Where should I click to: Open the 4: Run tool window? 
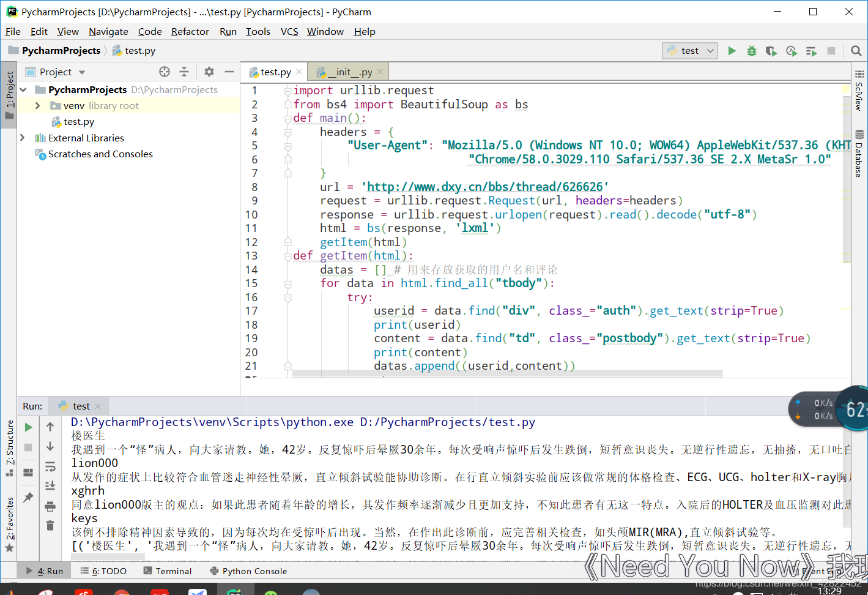click(45, 571)
